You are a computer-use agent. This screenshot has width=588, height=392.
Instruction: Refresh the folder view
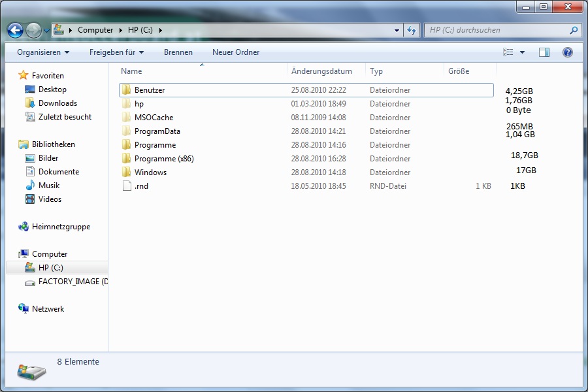(412, 31)
